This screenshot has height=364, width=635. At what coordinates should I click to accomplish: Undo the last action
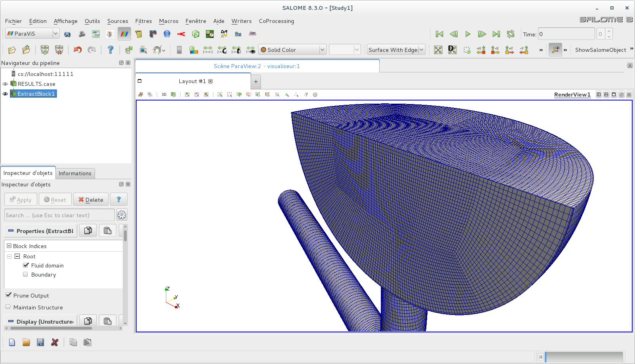pos(78,50)
